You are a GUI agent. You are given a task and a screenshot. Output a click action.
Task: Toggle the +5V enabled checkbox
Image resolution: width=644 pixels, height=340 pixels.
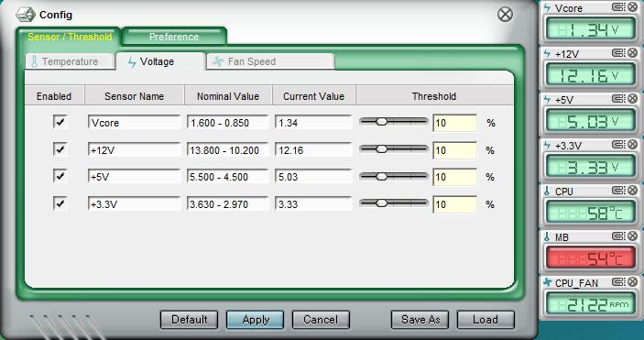[60, 177]
